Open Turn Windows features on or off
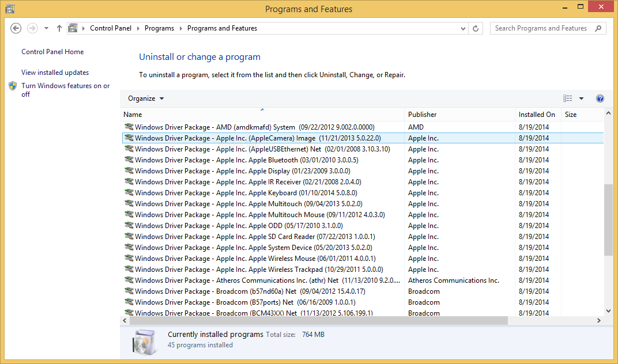The image size is (618, 364). (65, 90)
